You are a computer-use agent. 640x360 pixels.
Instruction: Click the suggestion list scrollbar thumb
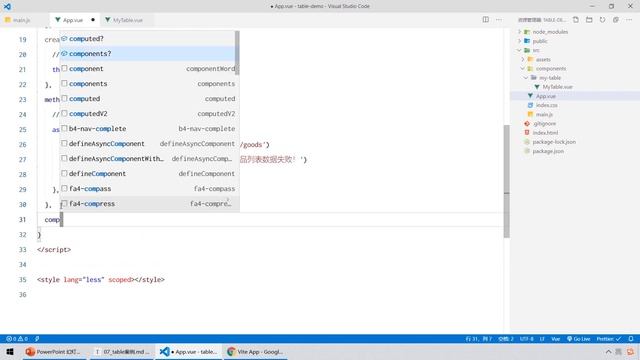(237, 53)
